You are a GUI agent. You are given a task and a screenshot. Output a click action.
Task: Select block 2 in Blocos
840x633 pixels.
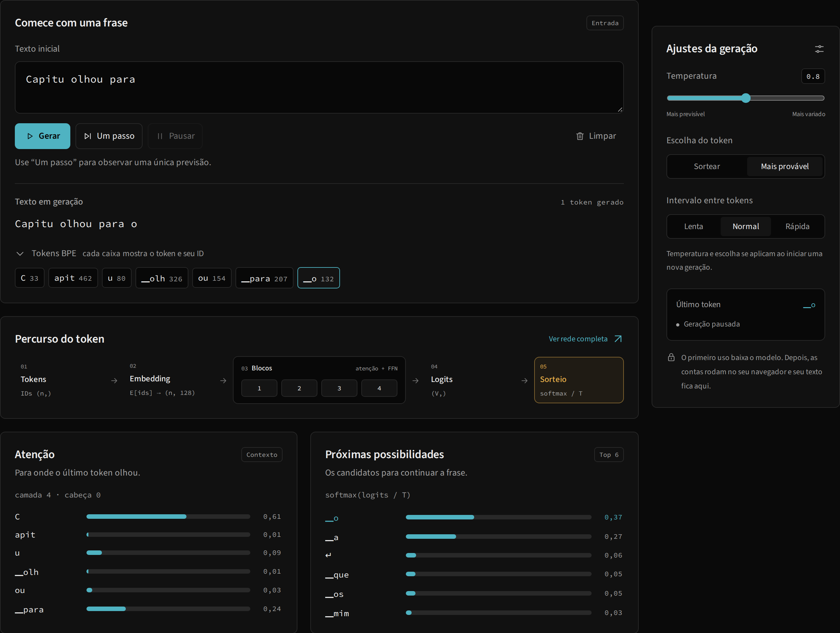tap(299, 388)
